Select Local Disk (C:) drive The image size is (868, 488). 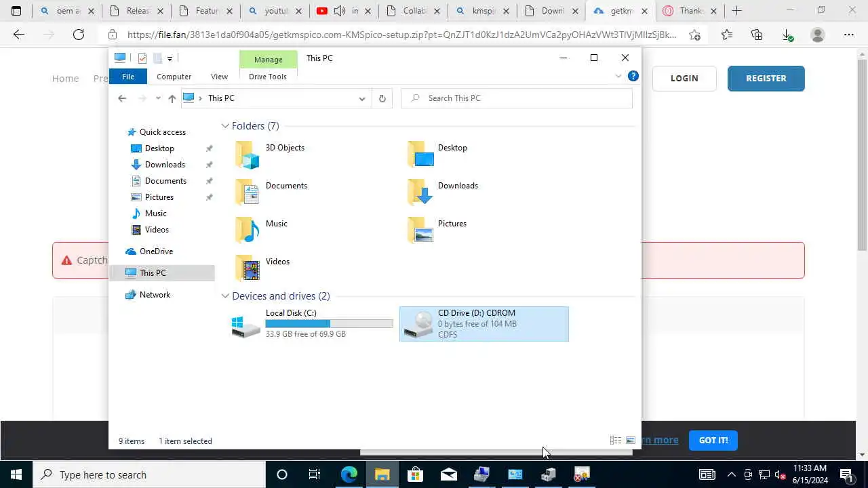(311, 323)
